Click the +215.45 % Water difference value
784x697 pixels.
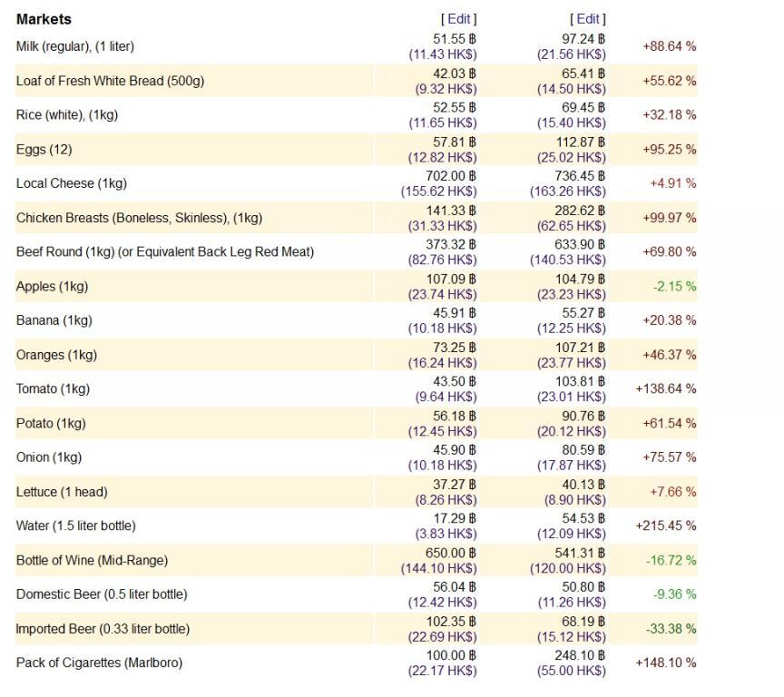click(665, 525)
